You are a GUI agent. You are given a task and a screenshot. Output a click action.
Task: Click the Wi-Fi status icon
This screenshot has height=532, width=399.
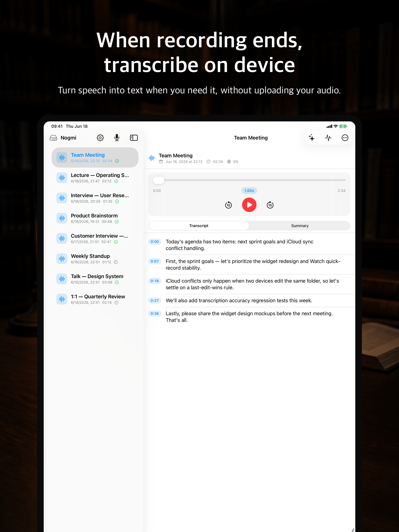336,126
